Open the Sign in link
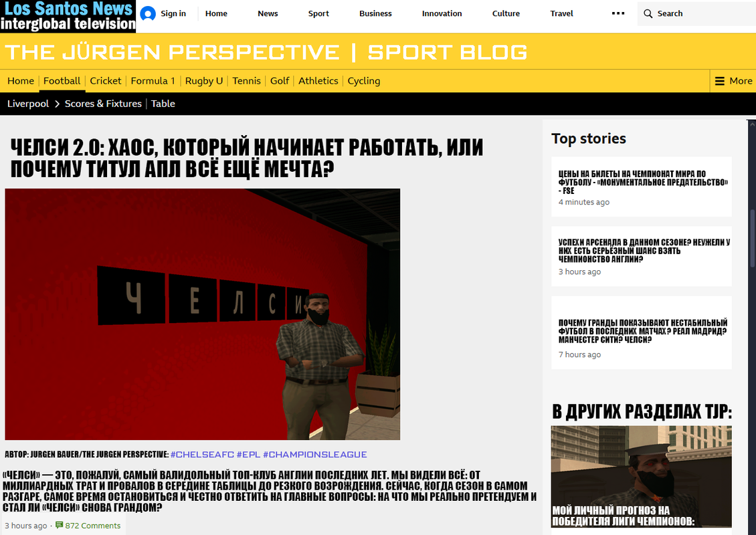This screenshot has width=756, height=535. (x=173, y=13)
